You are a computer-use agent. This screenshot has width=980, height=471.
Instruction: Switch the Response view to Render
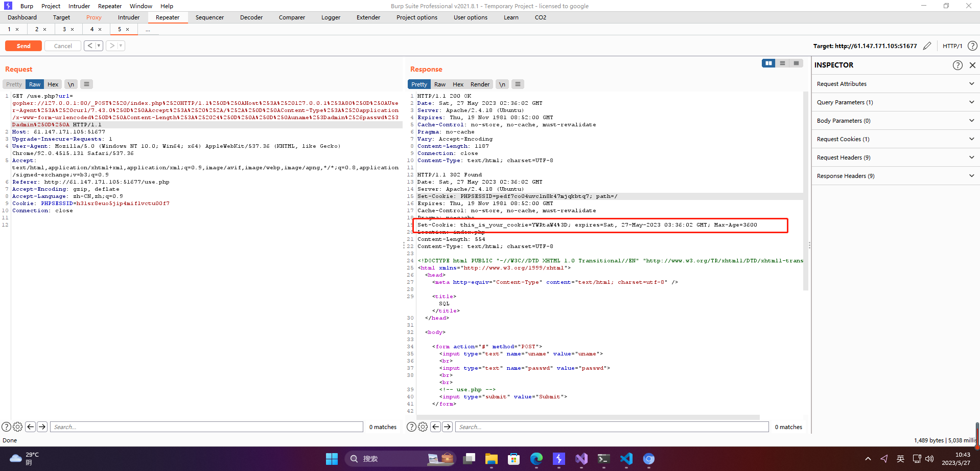(479, 84)
